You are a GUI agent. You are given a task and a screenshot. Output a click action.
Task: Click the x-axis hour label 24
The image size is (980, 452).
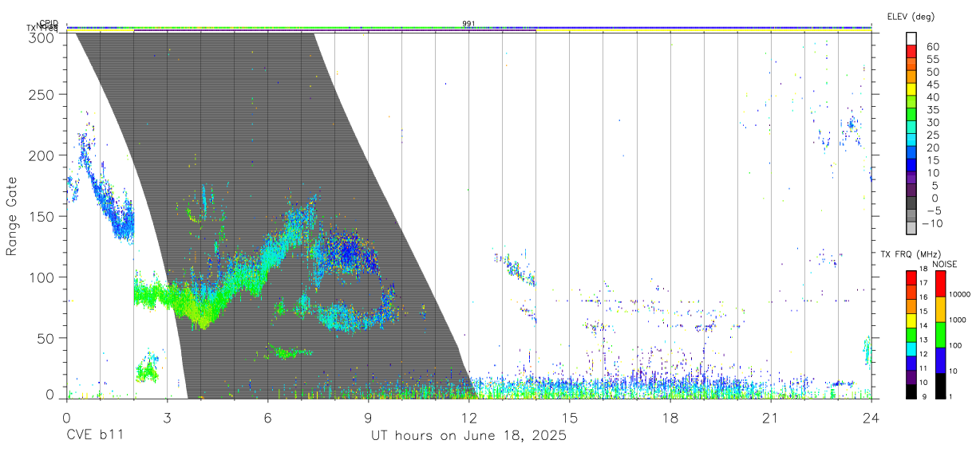[x=871, y=417]
